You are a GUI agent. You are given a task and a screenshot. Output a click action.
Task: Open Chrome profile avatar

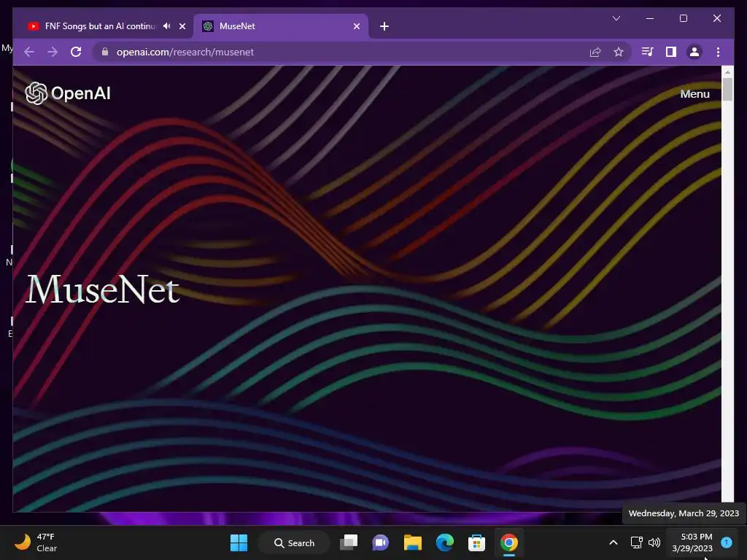[694, 52]
